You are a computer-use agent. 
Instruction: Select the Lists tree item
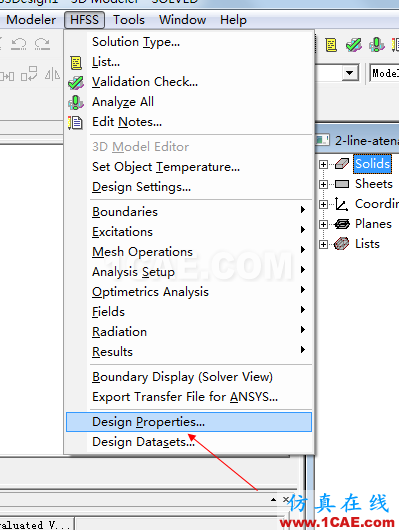(x=367, y=244)
